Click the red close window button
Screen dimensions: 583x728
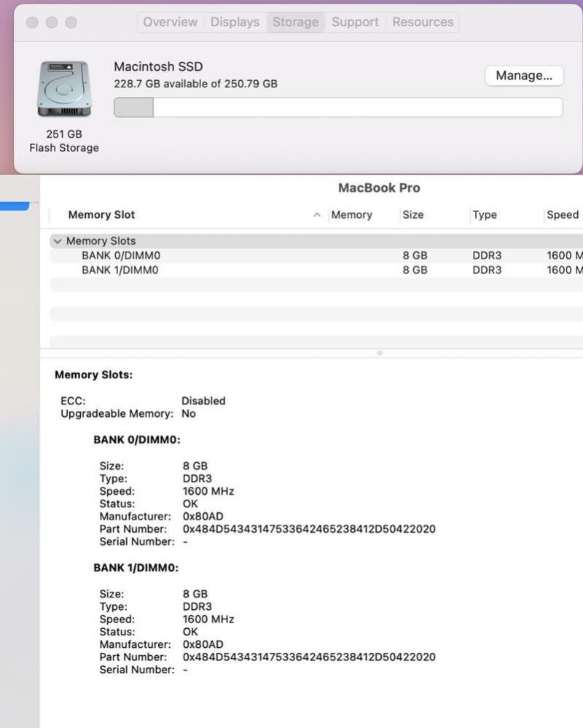(32, 23)
